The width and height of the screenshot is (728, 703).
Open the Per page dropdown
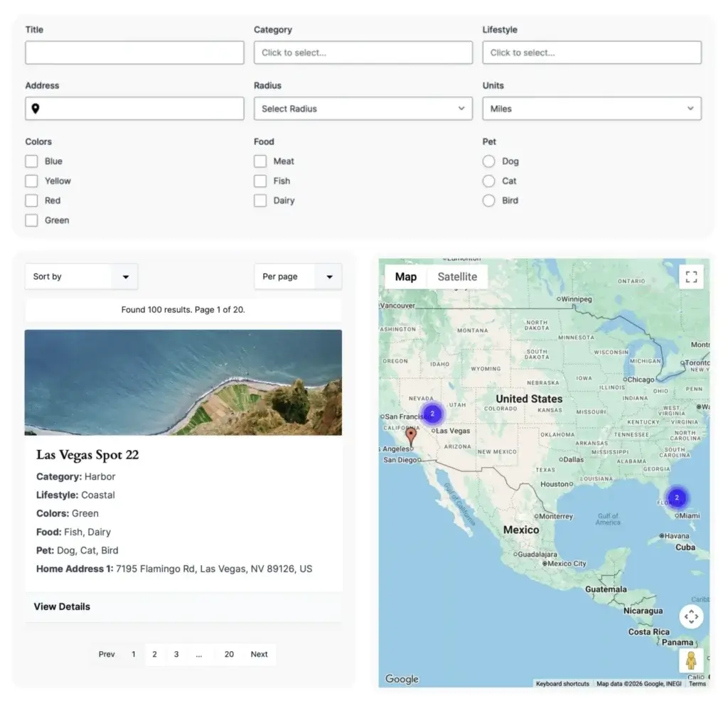pyautogui.click(x=298, y=277)
